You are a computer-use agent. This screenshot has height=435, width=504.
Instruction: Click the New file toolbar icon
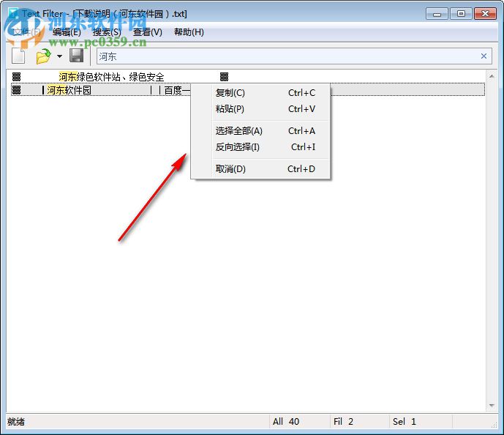point(18,56)
